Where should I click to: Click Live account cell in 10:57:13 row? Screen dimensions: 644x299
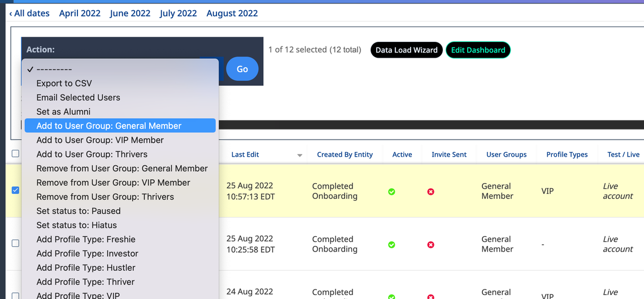click(617, 191)
